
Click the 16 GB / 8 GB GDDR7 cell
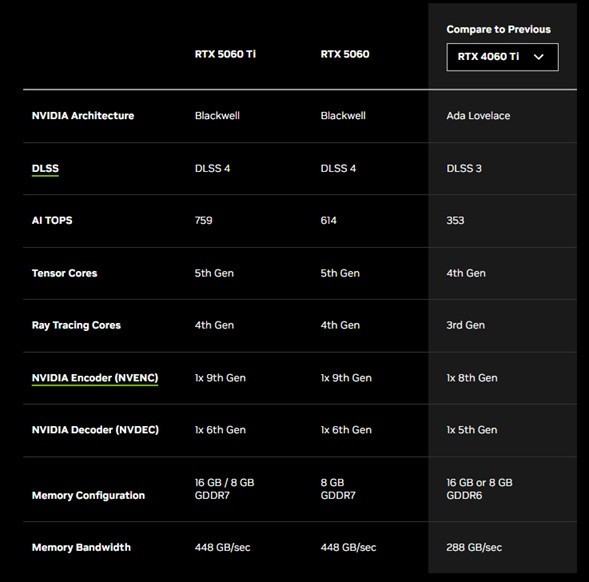coord(225,489)
